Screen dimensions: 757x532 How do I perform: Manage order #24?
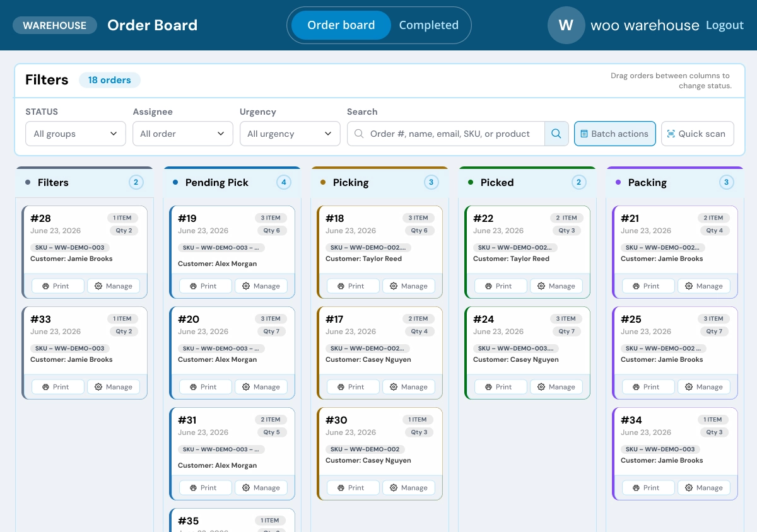click(x=556, y=387)
